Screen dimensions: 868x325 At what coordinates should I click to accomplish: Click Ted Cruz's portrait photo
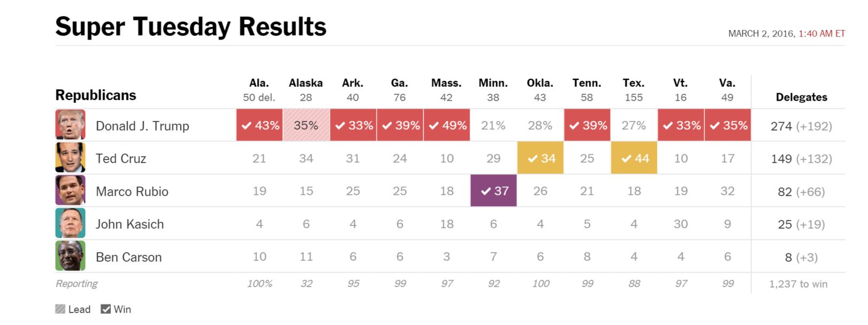(x=70, y=157)
